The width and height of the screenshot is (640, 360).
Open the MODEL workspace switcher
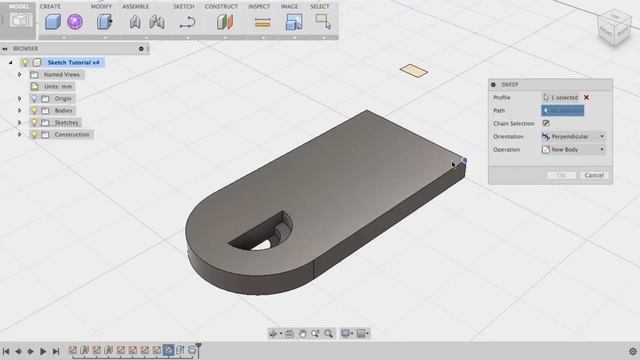[18, 20]
